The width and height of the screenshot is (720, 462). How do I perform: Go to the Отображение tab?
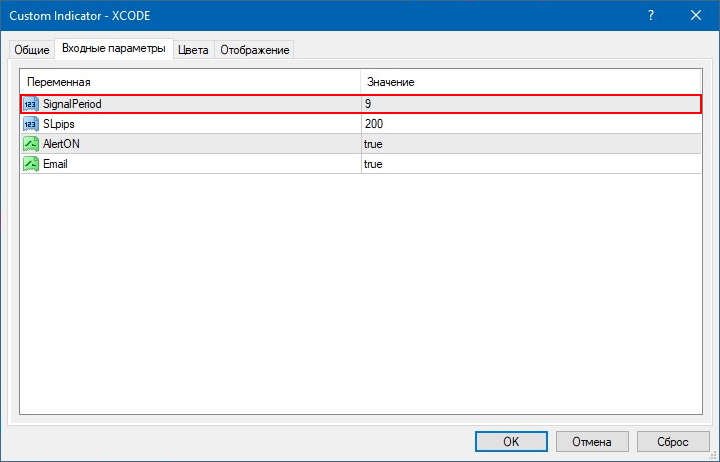[254, 50]
